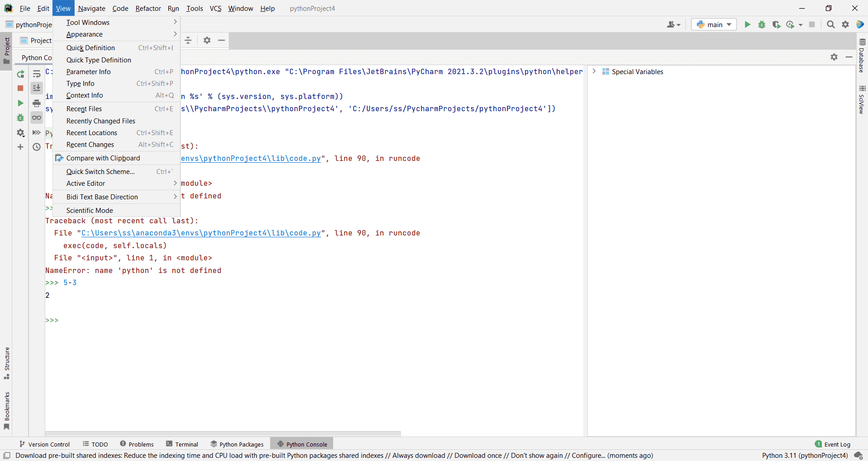868x461 pixels.
Task: Click the print console output icon
Action: click(x=37, y=103)
